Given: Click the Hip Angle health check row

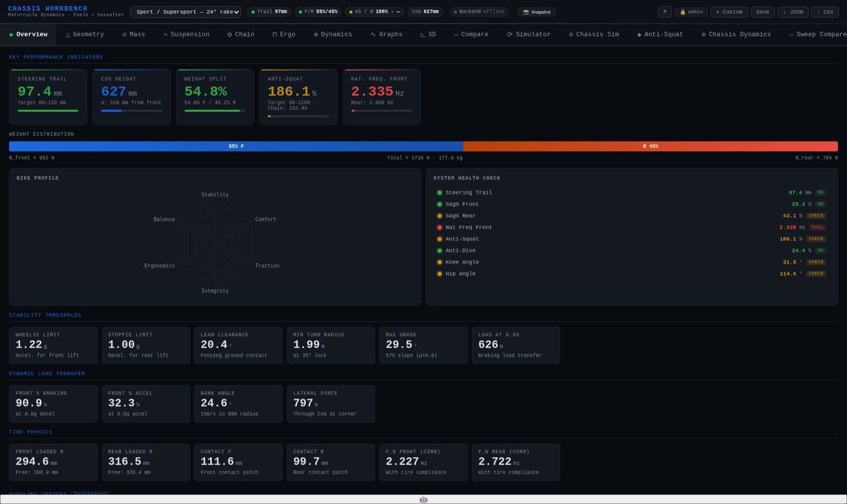Looking at the screenshot, I should point(632,273).
